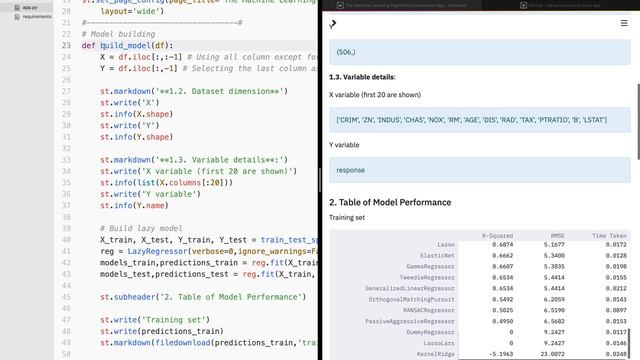The height and width of the screenshot is (360, 640).
Task: Select the ElasticNet row label
Action: pos(437,256)
